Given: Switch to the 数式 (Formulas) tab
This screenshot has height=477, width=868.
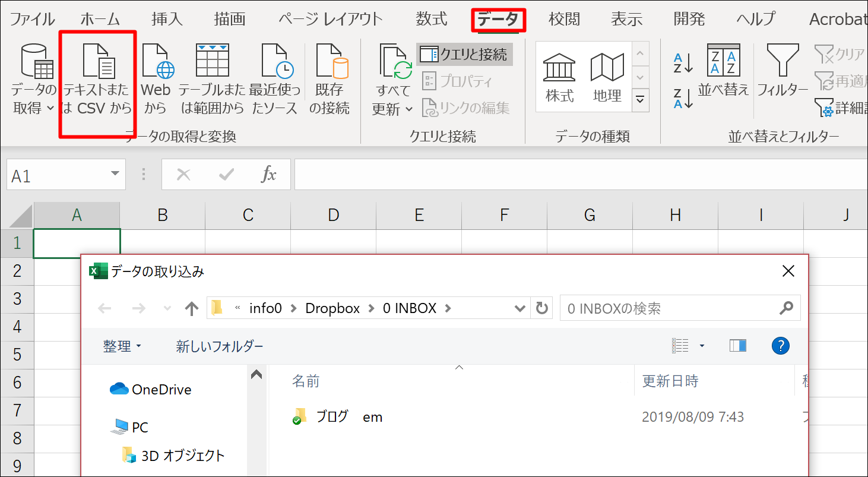Looking at the screenshot, I should (x=432, y=19).
